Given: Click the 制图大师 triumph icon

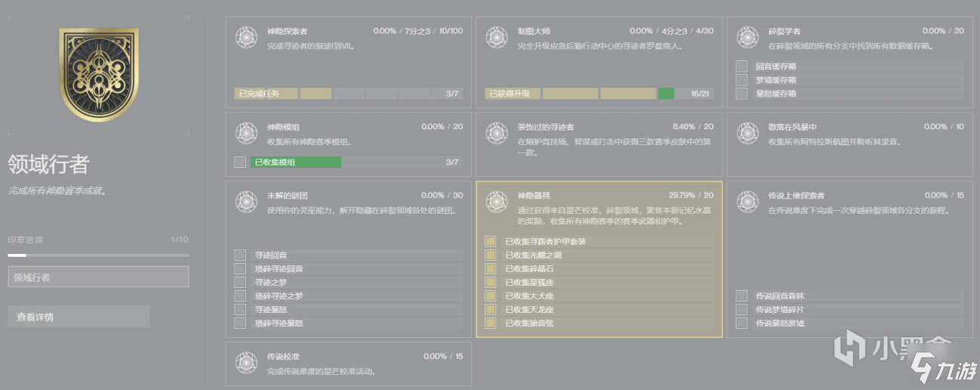Looking at the screenshot, I should coord(497,37).
